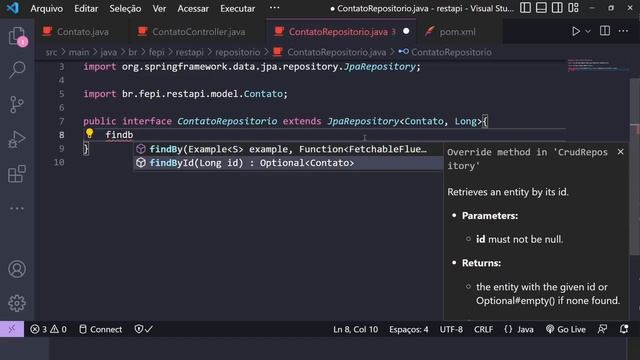Open the Accounts menu icon
The width and height of the screenshot is (640, 360).
click(17, 269)
